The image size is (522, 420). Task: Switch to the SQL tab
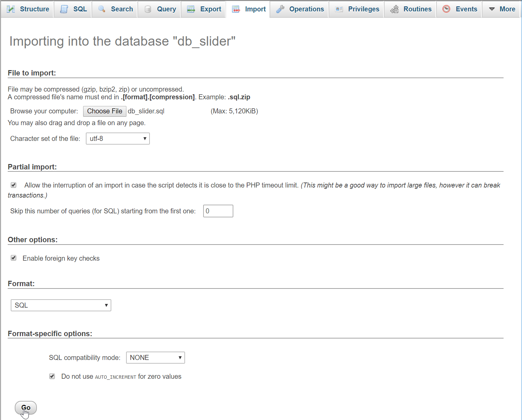pos(73,9)
